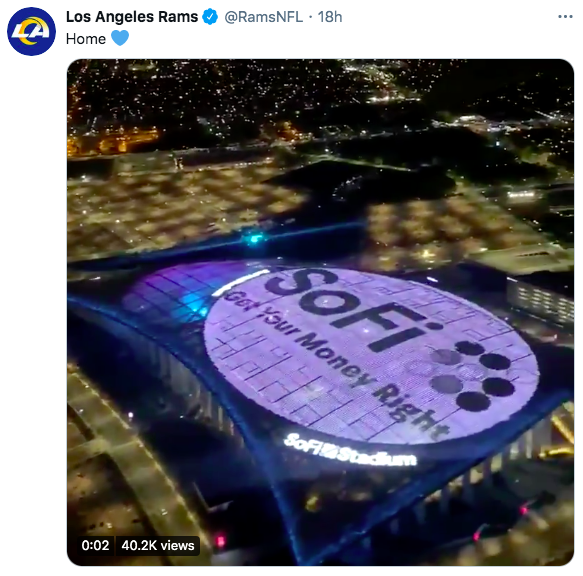
Task: Open the Los Angeles Rams display name
Action: (x=132, y=17)
